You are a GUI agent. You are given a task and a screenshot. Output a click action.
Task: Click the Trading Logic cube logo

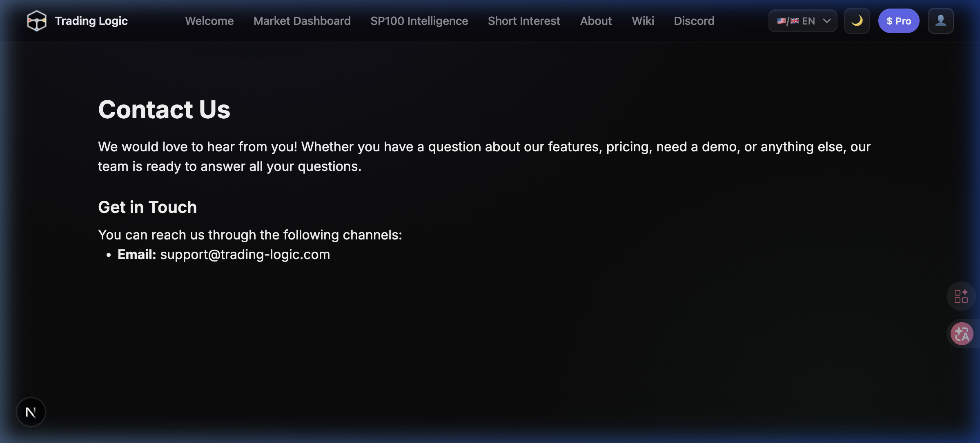click(x=36, y=21)
